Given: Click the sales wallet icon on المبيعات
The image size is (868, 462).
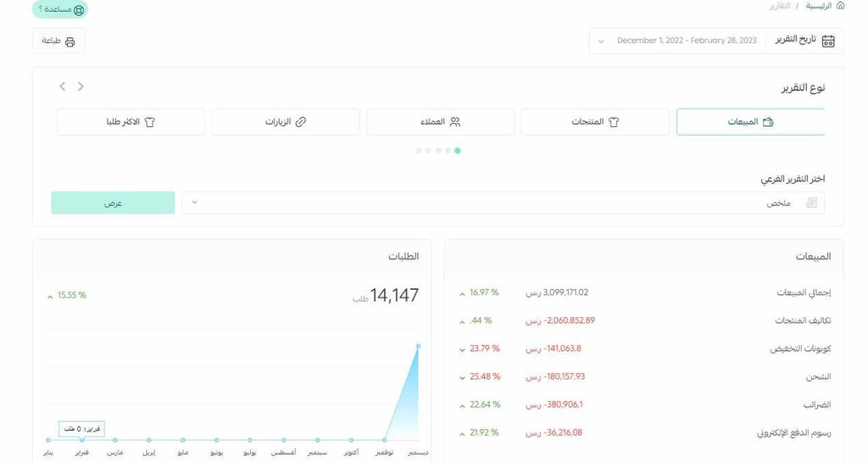Looking at the screenshot, I should pos(768,122).
